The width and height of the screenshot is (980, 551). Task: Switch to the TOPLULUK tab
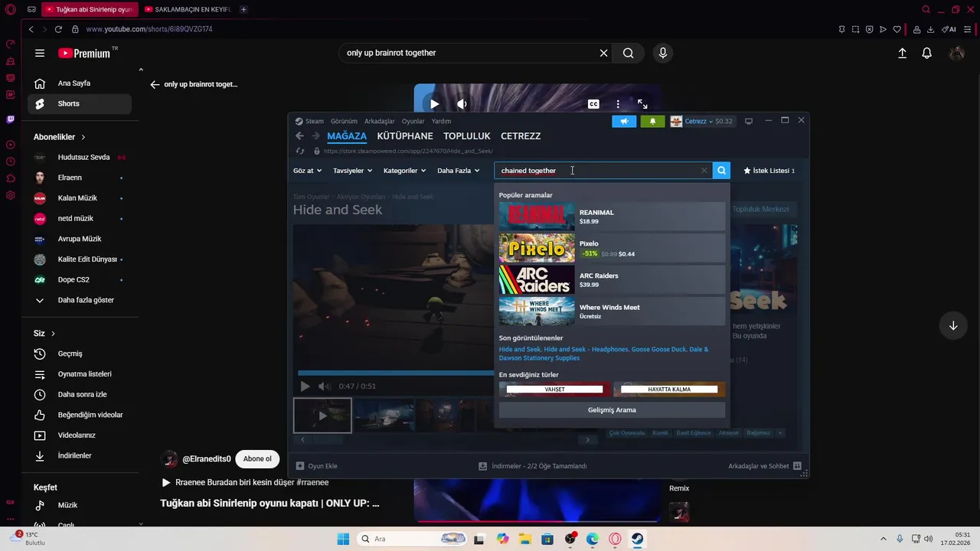point(467,136)
